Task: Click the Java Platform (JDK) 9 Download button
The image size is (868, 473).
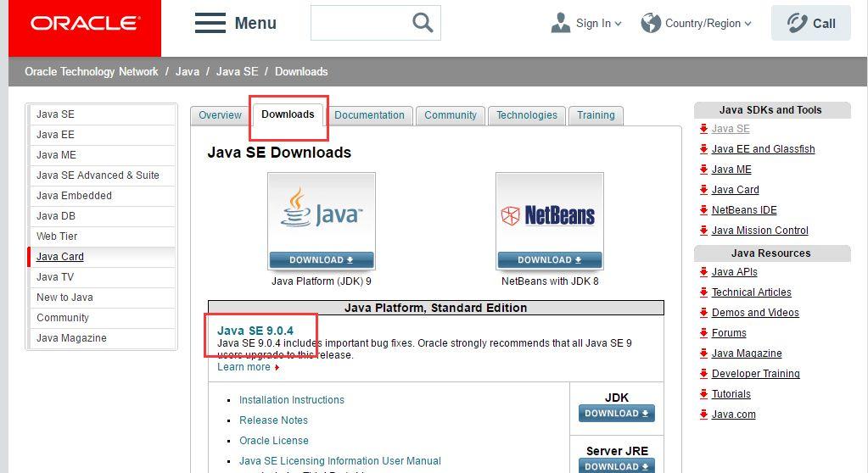Action: tap(321, 260)
